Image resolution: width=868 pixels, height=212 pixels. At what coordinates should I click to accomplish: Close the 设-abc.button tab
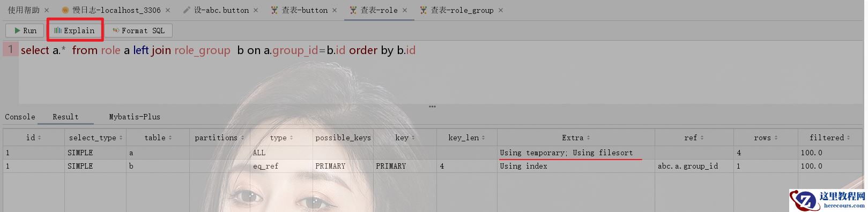click(256, 10)
